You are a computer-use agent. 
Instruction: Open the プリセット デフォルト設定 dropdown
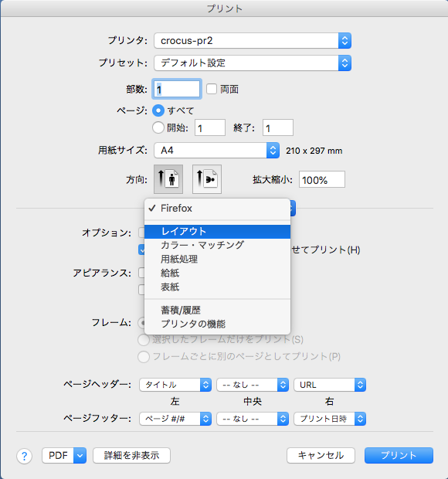[253, 63]
